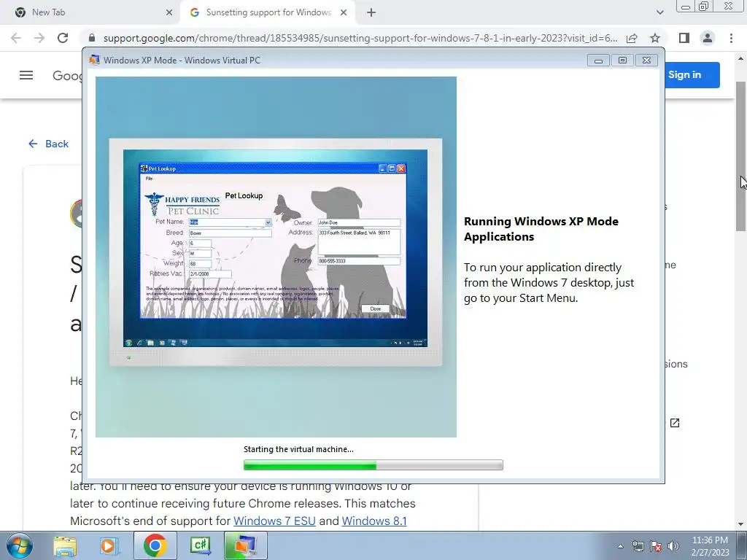Close the New Tab tab
Screen dimensions: 747x560
point(169,12)
